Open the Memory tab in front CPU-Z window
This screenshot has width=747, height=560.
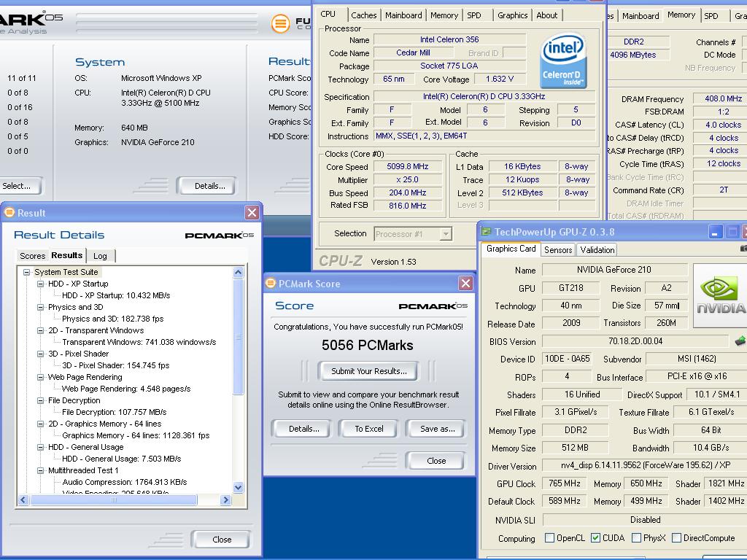click(x=444, y=15)
